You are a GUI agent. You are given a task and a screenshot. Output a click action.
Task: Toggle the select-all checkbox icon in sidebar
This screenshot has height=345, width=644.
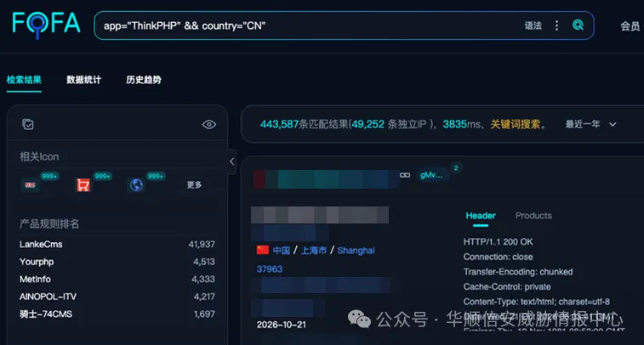click(28, 124)
